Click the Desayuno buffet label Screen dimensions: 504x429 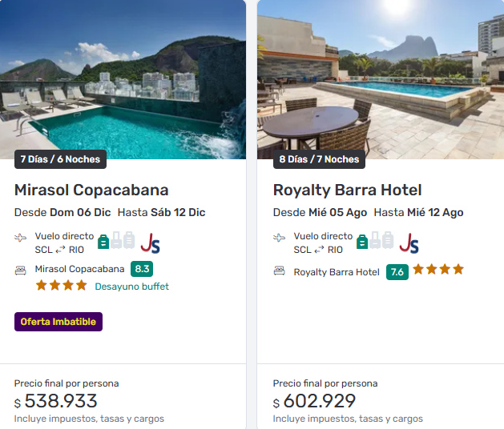pos(131,286)
